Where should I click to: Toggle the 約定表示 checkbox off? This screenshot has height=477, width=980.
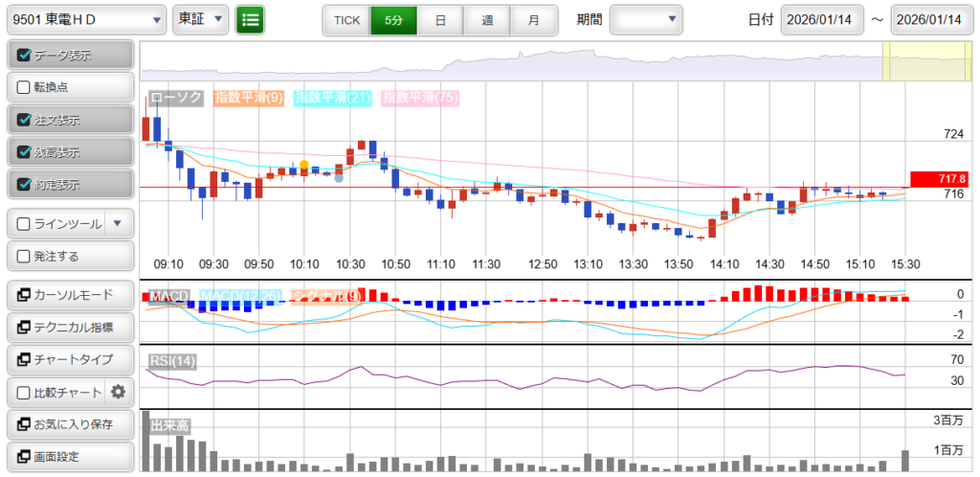(x=25, y=183)
